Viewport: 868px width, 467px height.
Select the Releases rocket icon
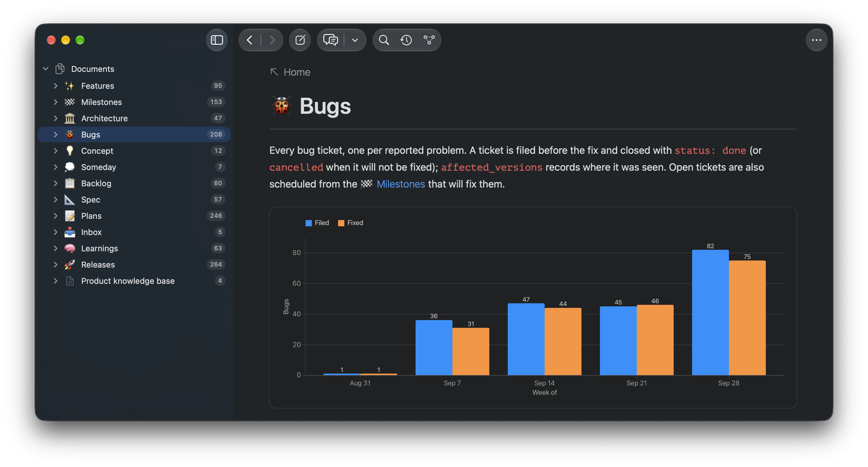click(70, 264)
